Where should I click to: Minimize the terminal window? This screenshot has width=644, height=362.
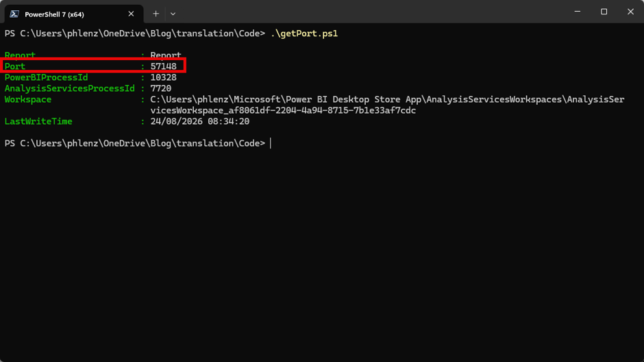tap(577, 12)
